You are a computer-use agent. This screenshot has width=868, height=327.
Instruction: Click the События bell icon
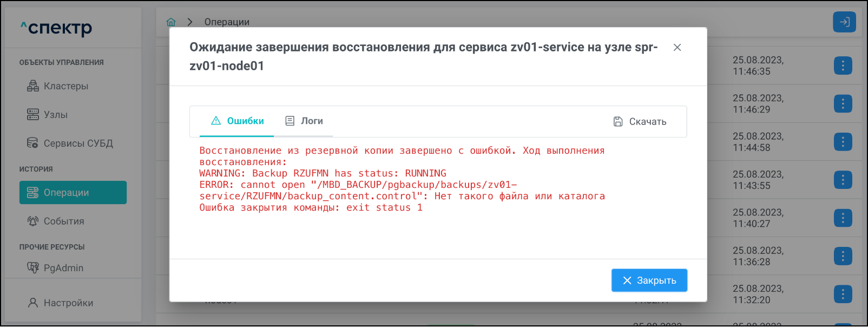coord(33,221)
